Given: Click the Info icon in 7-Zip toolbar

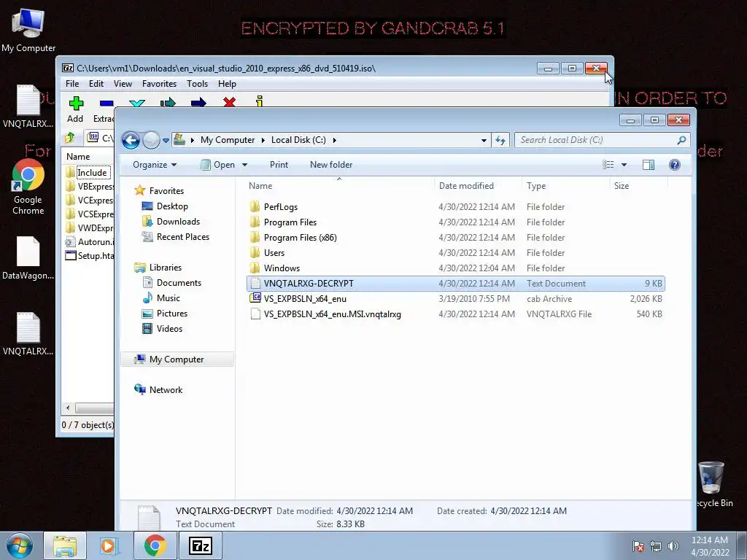Looking at the screenshot, I should click(x=259, y=101).
